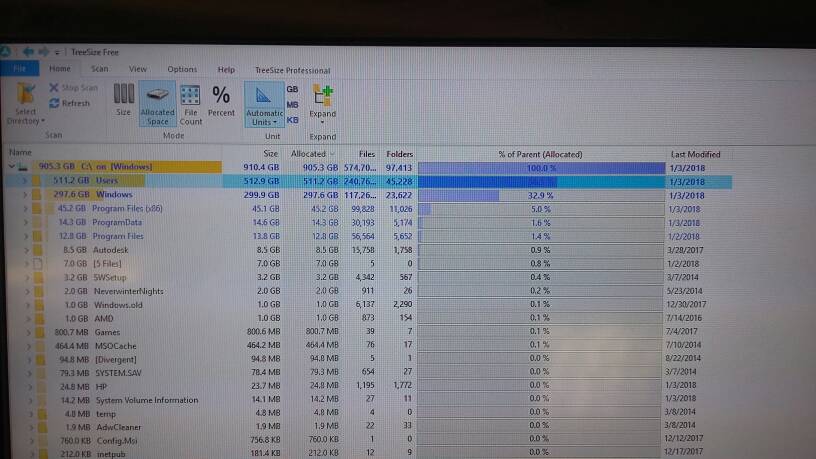Viewport: 816px width, 459px height.
Task: Collapse the C:\ root drive node
Action: (x=12, y=167)
